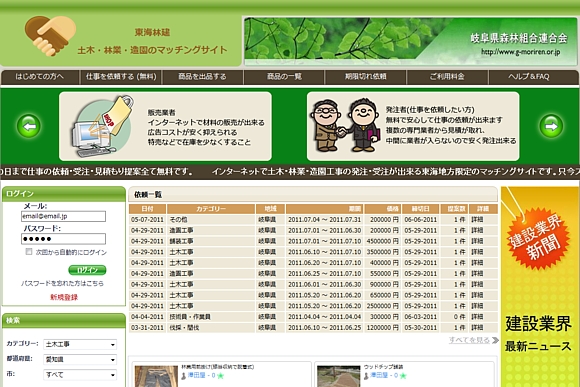The image size is (580, 387).
Task: Click 詳細 for the 2500000 円 row
Action: tap(477, 306)
